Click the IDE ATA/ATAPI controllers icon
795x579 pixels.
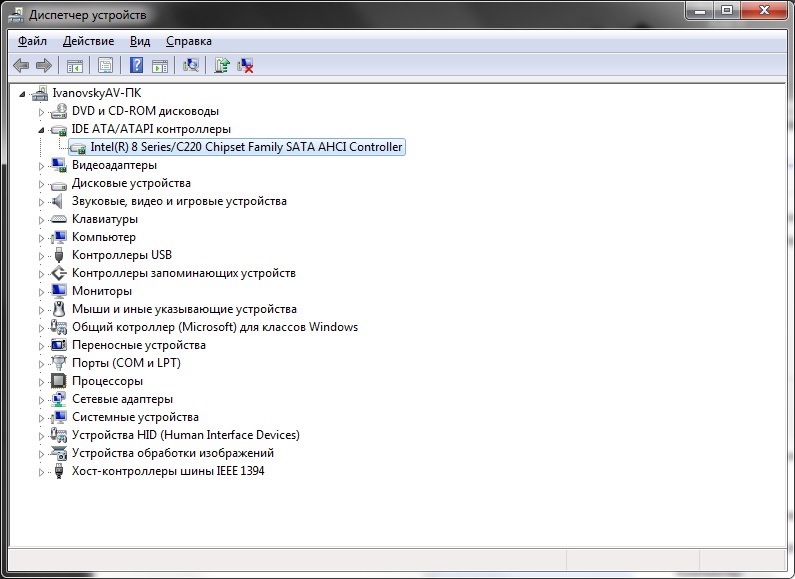pos(59,129)
